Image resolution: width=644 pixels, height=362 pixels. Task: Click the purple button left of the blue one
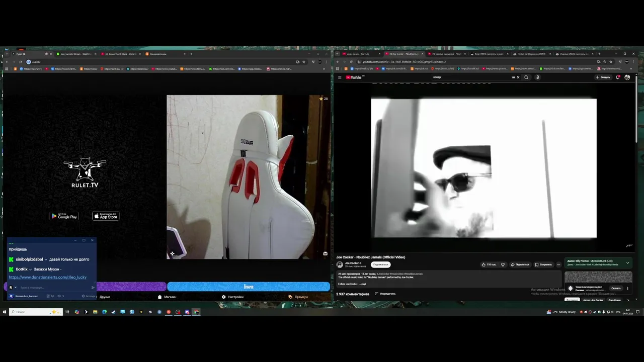point(131,287)
